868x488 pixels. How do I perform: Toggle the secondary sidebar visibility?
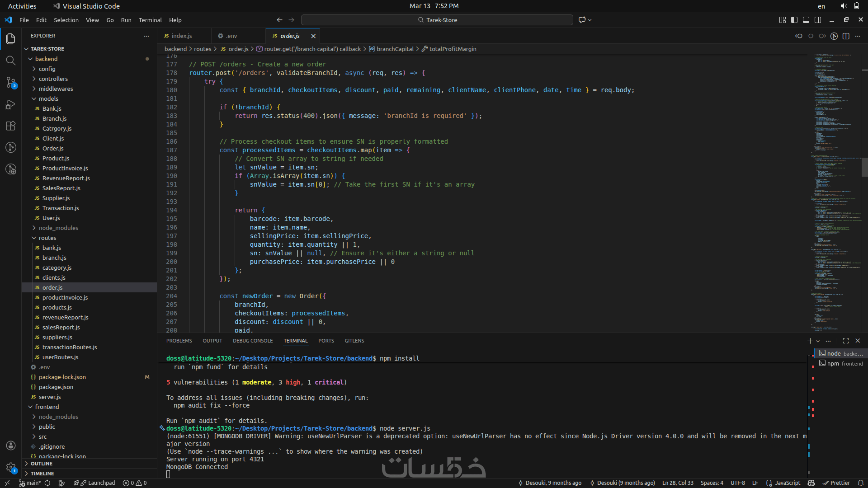818,20
